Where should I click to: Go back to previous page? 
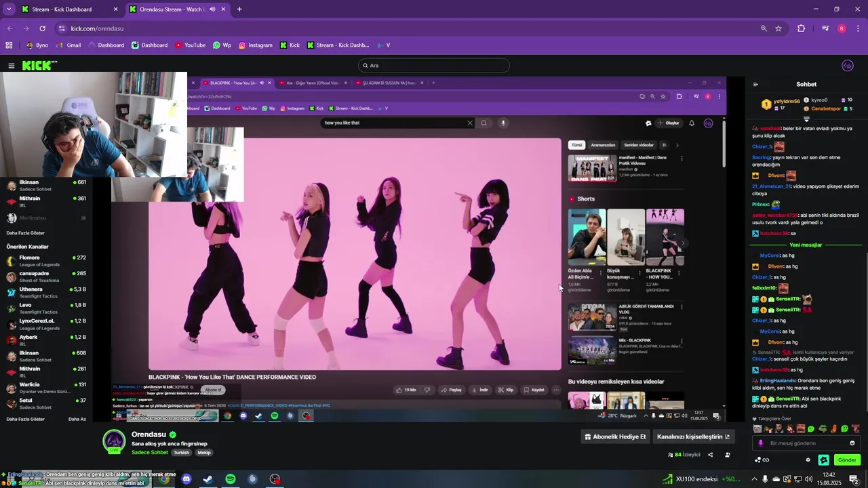pos(9,28)
